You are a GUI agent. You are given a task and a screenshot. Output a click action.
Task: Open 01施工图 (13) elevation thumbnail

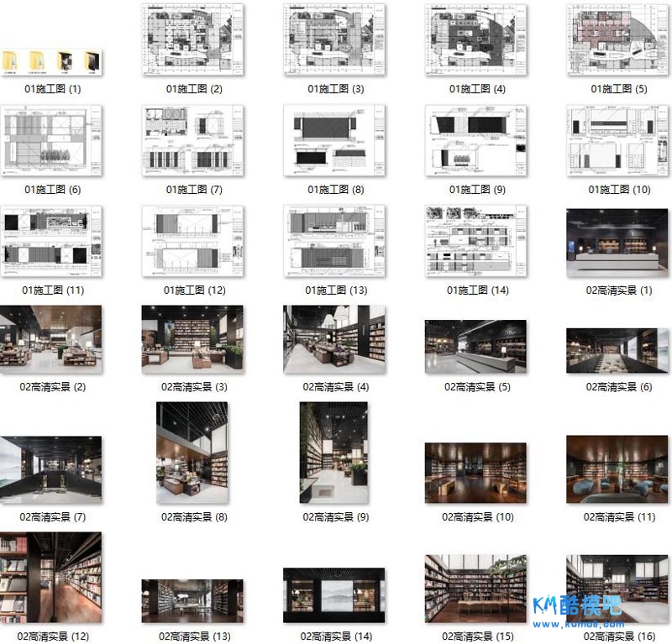coord(334,241)
